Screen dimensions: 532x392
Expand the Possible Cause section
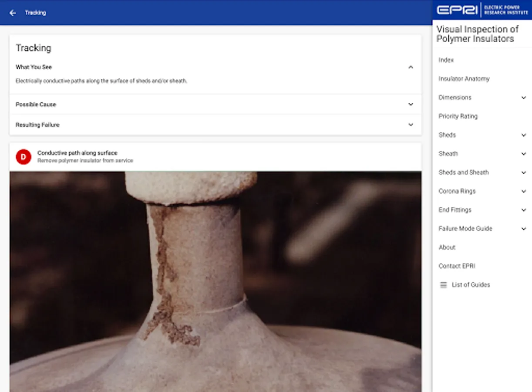pos(411,105)
